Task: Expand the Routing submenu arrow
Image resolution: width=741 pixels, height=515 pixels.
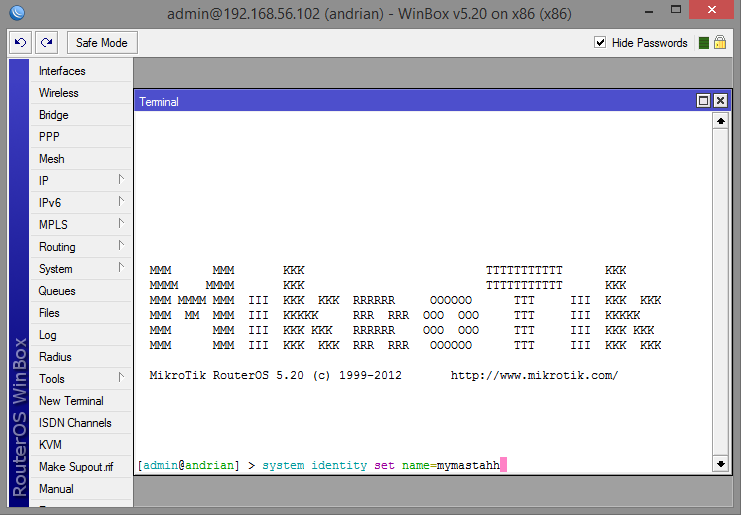Action: coord(121,246)
